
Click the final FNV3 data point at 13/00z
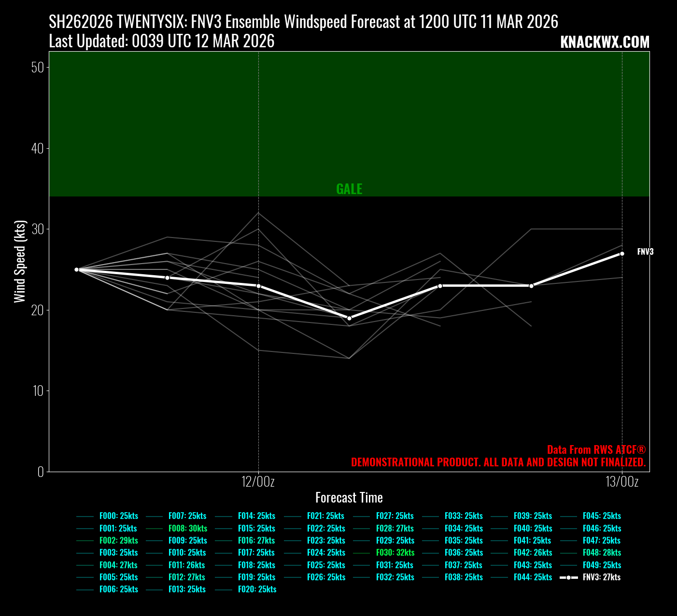[x=622, y=253]
